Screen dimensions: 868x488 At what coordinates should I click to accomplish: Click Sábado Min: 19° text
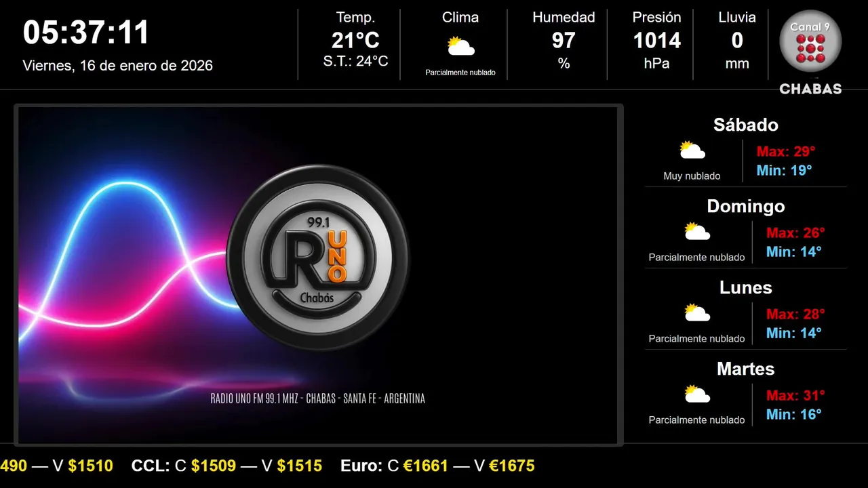(x=784, y=170)
